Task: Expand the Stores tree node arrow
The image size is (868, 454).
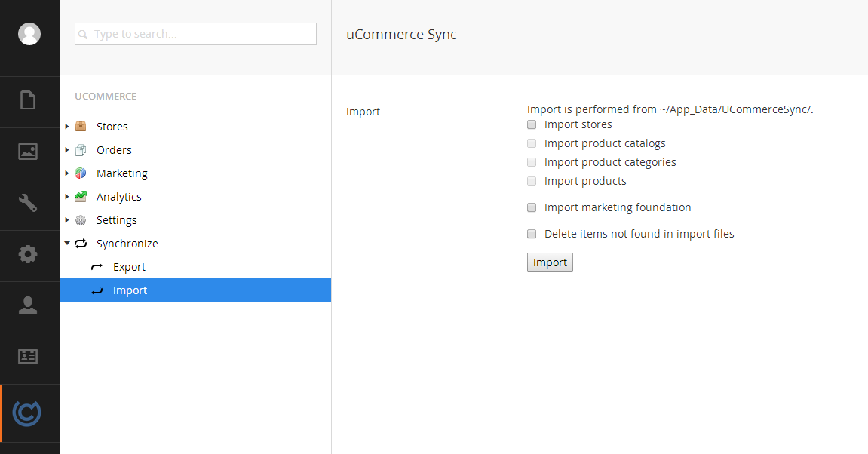Action: (x=67, y=127)
